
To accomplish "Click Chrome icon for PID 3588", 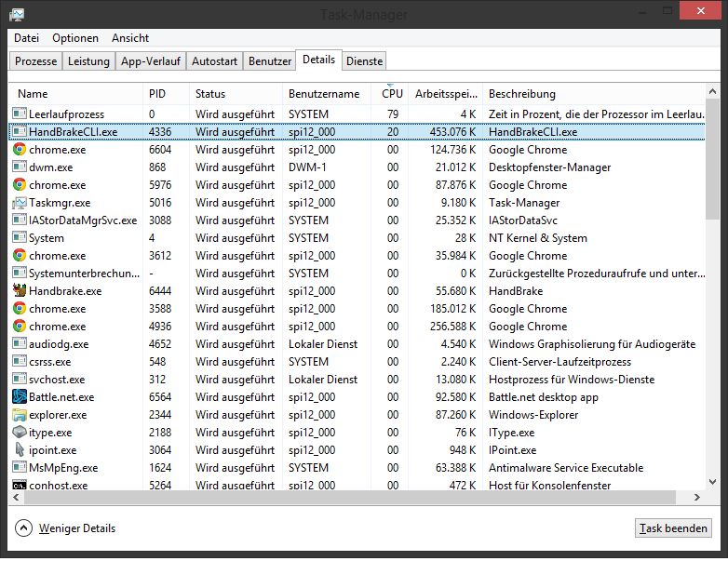I will coord(20,308).
